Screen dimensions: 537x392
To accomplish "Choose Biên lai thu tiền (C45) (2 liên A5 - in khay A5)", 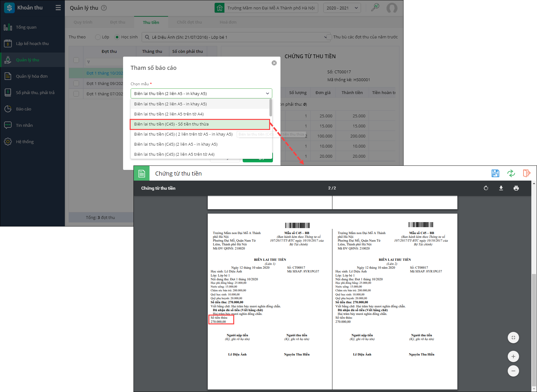I will tap(200, 144).
